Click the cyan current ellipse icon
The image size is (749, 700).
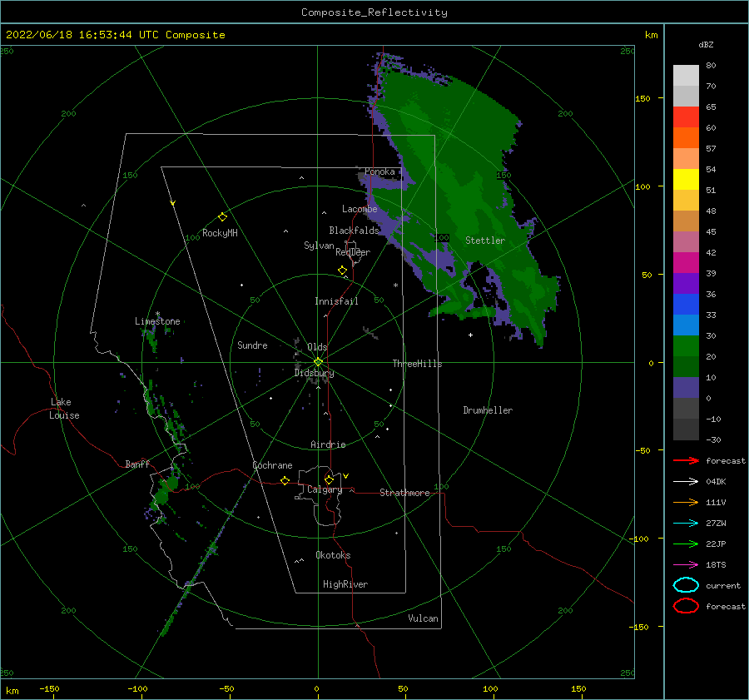point(686,585)
